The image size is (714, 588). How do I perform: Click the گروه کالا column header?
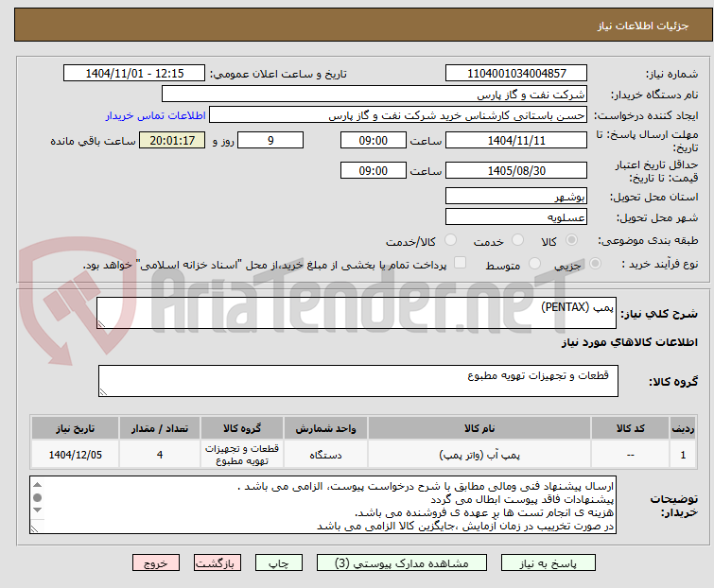click(242, 428)
